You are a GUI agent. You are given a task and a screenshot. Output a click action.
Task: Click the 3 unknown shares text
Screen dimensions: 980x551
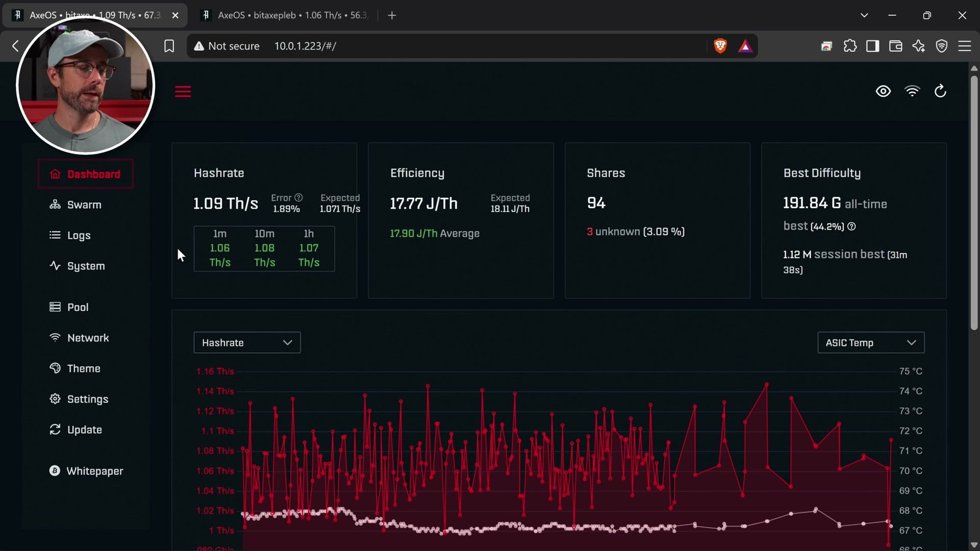(x=636, y=231)
